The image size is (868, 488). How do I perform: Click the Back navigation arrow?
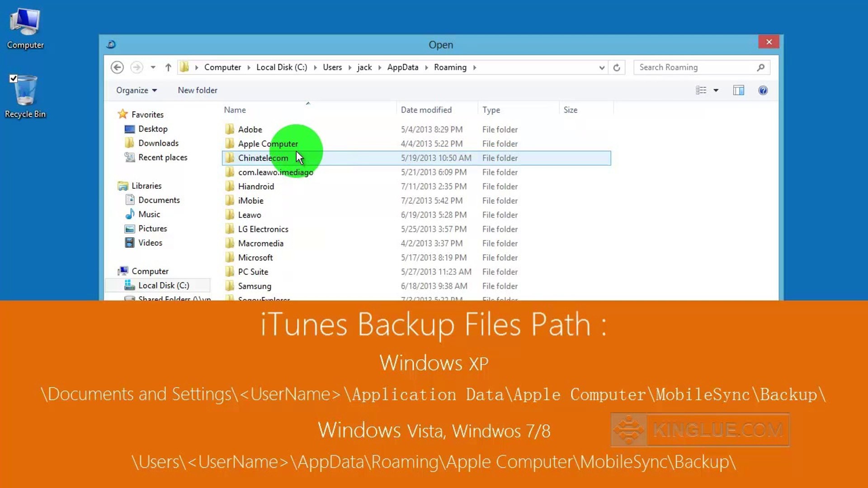click(x=117, y=67)
